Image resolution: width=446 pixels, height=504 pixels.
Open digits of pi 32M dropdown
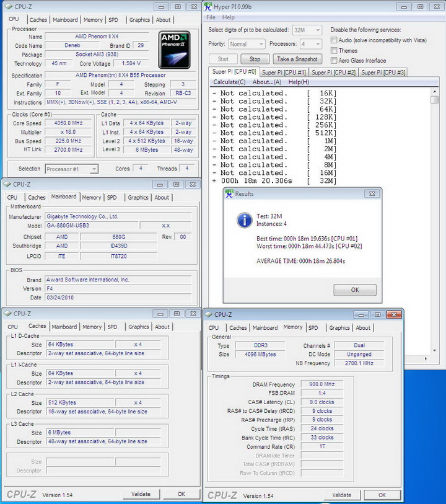click(307, 30)
